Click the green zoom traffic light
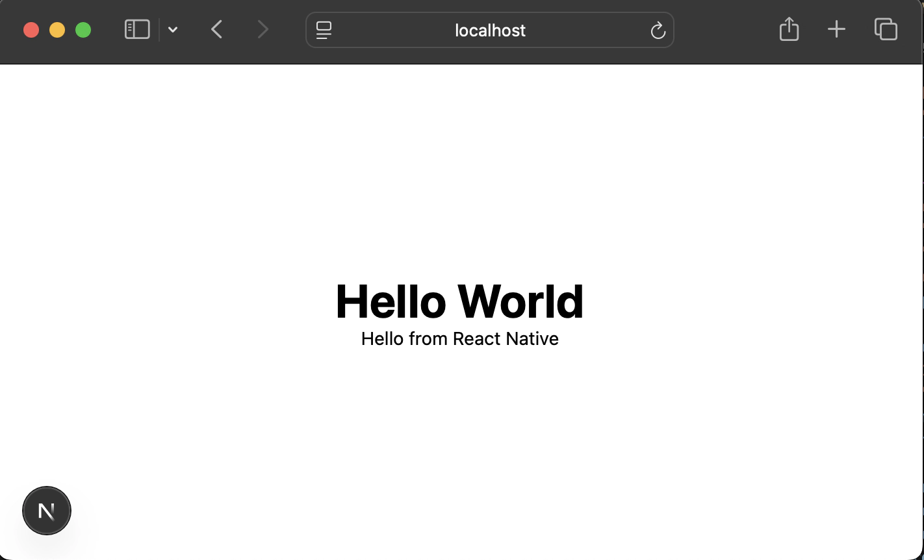This screenshot has width=924, height=560. (x=83, y=29)
